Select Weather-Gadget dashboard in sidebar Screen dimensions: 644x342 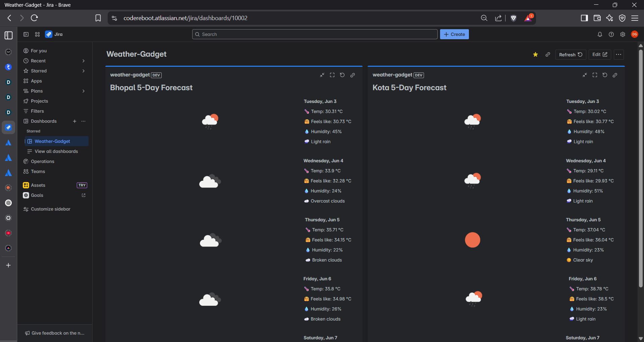(x=57, y=141)
